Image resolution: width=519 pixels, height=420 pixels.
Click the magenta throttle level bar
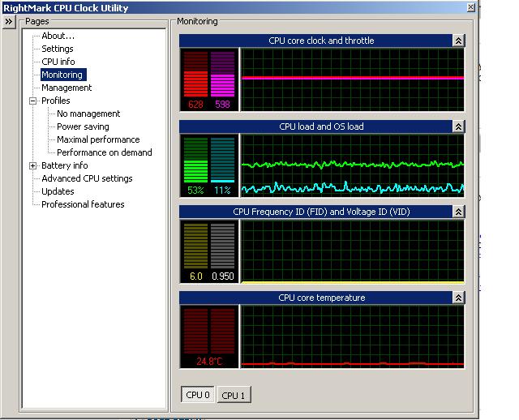coord(222,74)
